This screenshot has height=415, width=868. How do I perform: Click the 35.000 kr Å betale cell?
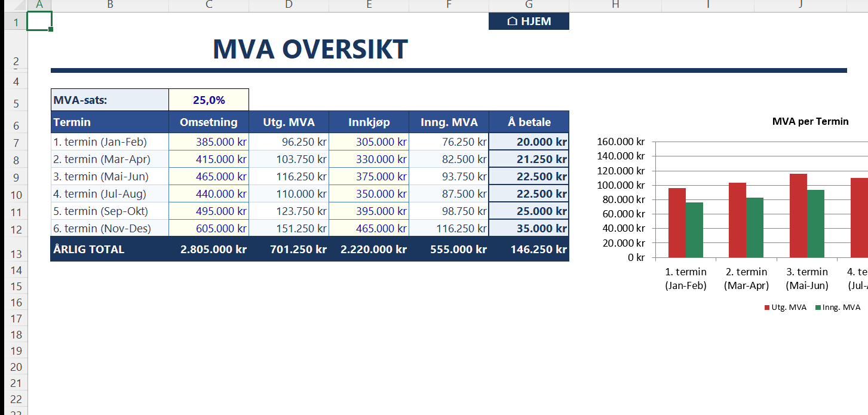(529, 229)
